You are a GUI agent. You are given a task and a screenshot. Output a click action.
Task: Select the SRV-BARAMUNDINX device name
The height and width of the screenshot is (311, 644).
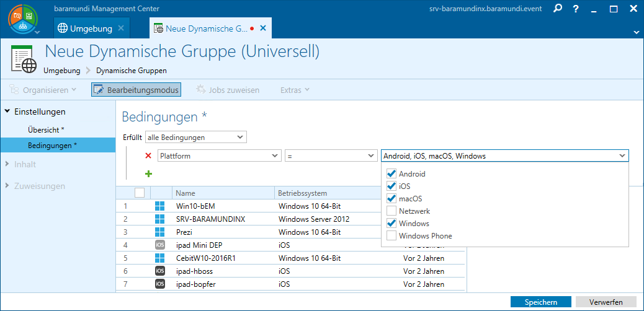[210, 219]
